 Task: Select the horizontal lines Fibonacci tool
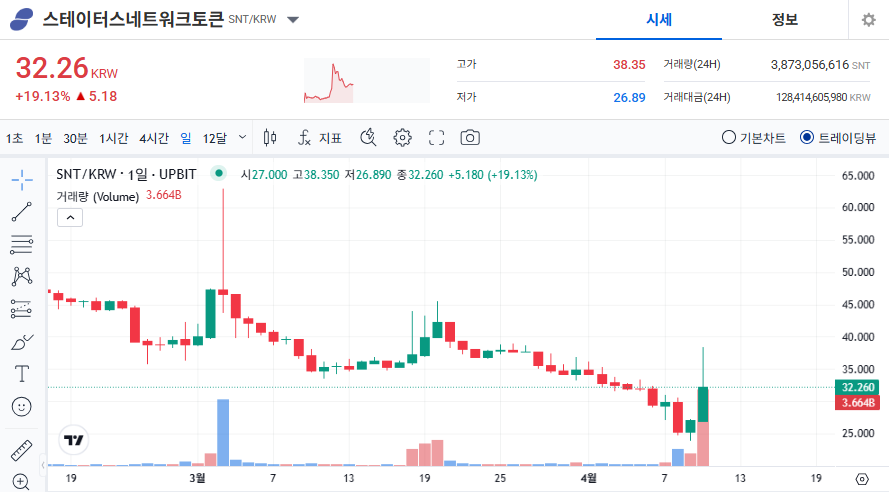point(22,244)
